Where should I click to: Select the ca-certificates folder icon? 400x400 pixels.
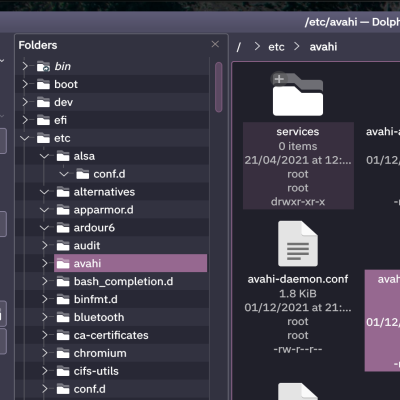(x=63, y=336)
